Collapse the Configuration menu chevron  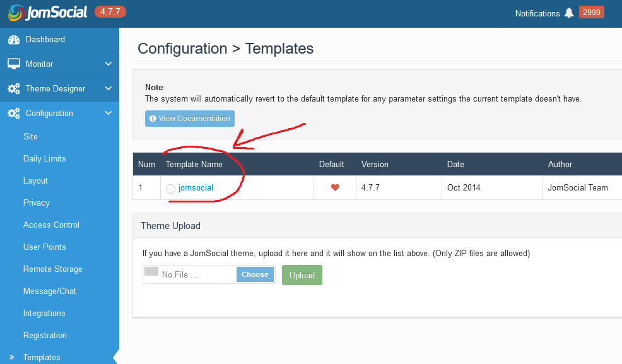109,114
